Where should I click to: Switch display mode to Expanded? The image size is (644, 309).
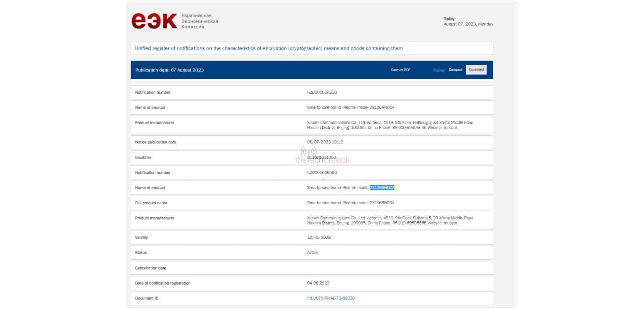[x=476, y=70]
